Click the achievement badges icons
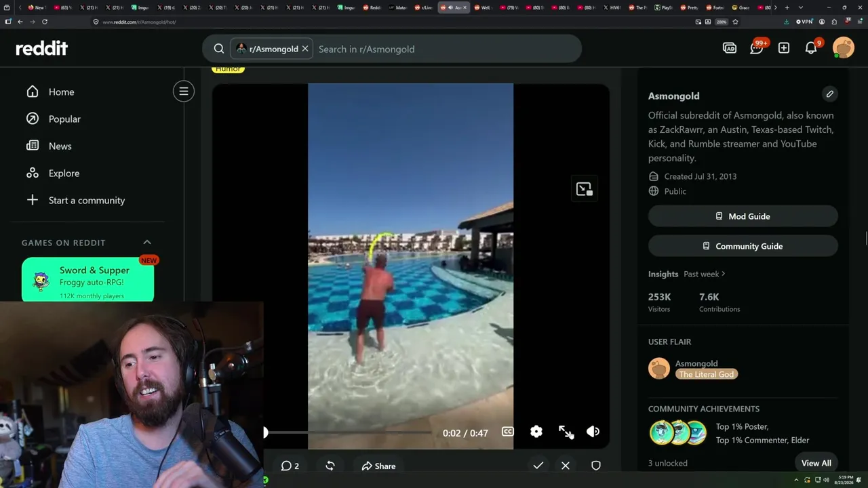Image resolution: width=868 pixels, height=488 pixels. click(678, 432)
